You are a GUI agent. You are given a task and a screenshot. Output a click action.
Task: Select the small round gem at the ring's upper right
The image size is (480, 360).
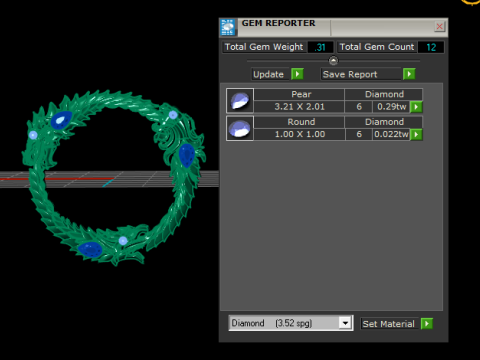coord(173,115)
